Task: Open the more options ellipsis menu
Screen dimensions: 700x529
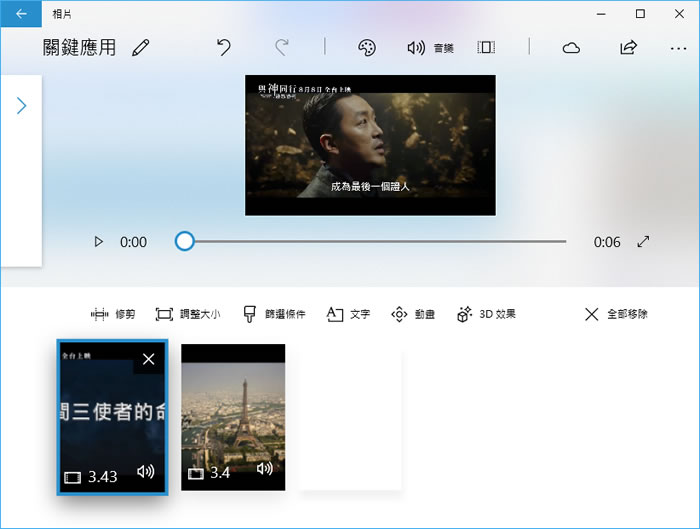Action: click(x=677, y=47)
